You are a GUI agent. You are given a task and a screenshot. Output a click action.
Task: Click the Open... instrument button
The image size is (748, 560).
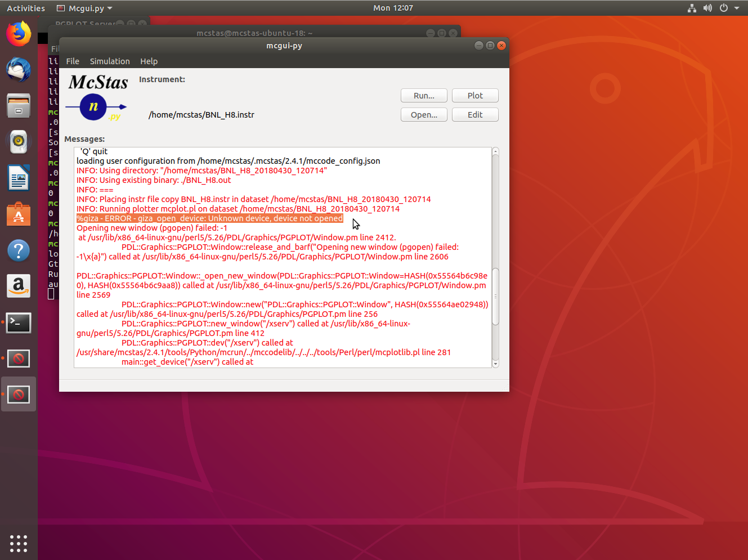pos(424,115)
